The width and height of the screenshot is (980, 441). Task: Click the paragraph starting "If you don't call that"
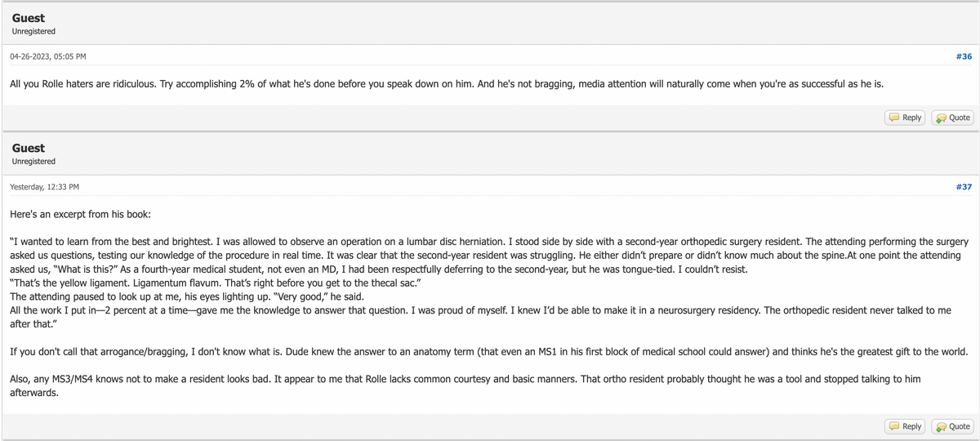click(x=489, y=352)
